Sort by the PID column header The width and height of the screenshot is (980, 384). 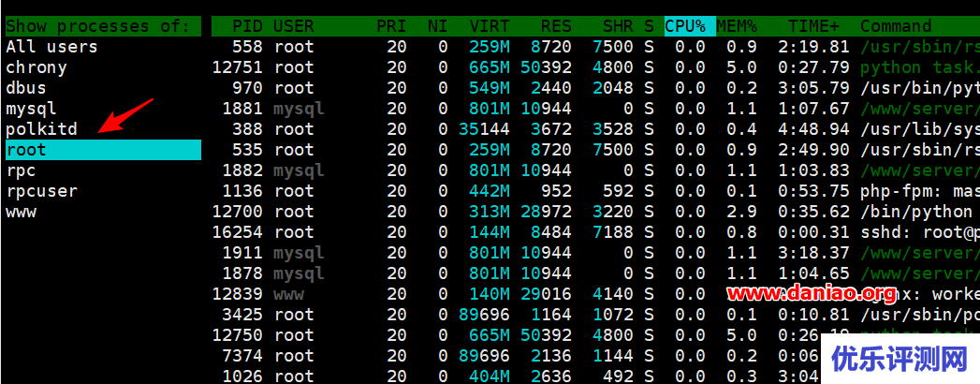[247, 26]
